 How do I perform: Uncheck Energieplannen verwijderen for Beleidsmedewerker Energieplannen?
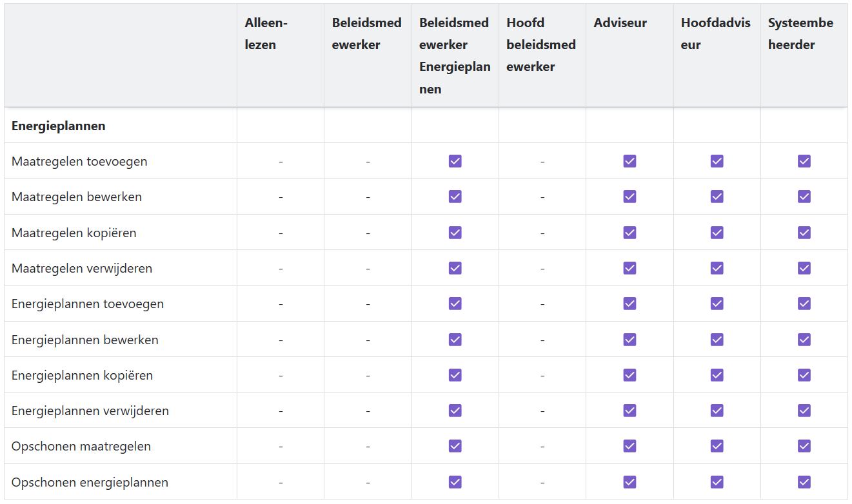tap(455, 411)
